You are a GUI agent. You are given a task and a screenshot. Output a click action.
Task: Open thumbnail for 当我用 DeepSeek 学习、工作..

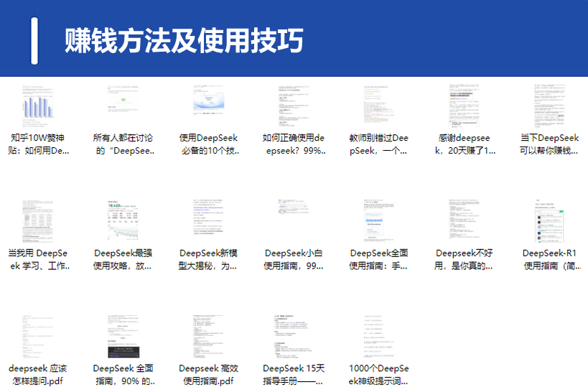(x=38, y=221)
